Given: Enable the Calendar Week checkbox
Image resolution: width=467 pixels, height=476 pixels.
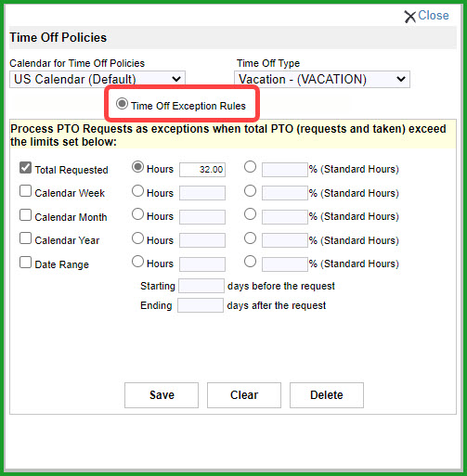Looking at the screenshot, I should coord(25,191).
